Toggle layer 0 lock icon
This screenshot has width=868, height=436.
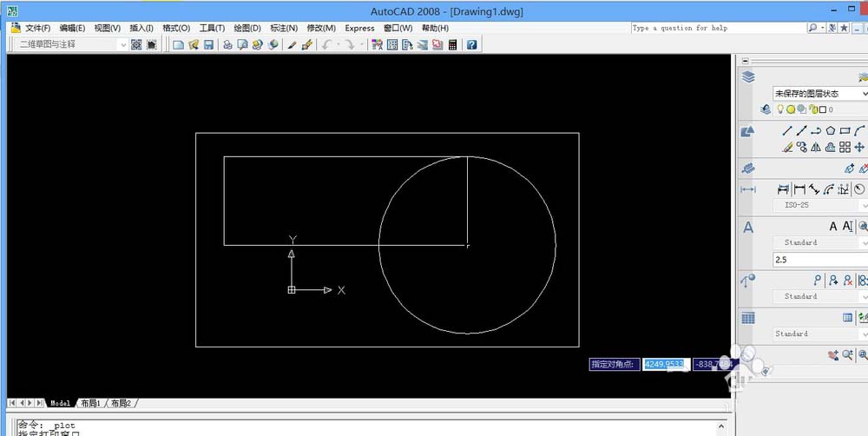point(813,109)
